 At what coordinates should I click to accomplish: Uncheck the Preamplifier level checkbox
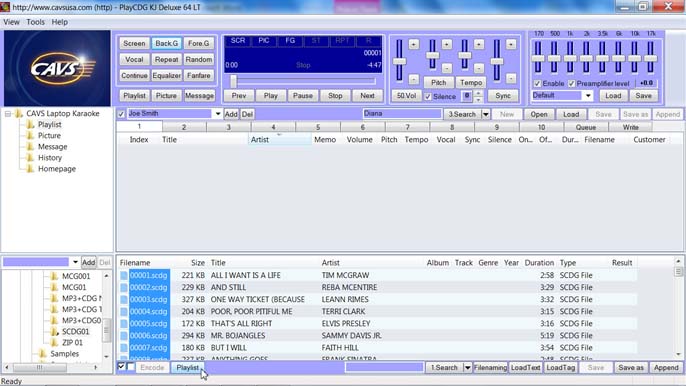coord(571,83)
